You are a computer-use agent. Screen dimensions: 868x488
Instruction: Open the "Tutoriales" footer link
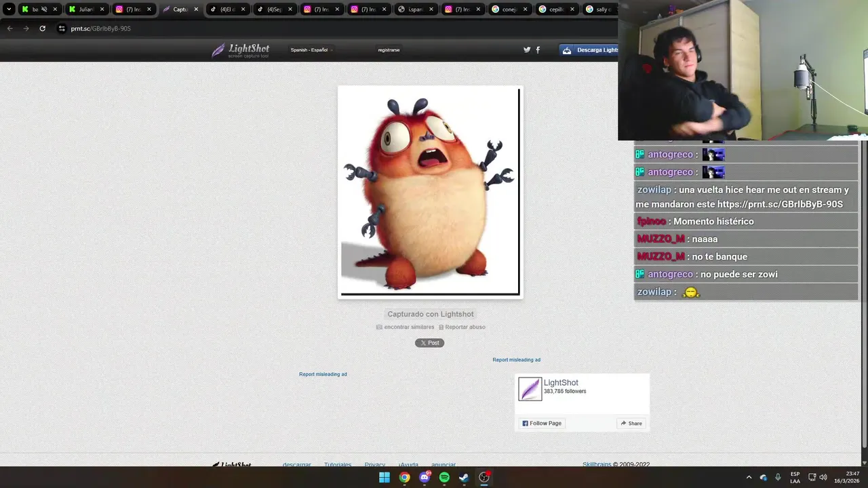pos(338,465)
